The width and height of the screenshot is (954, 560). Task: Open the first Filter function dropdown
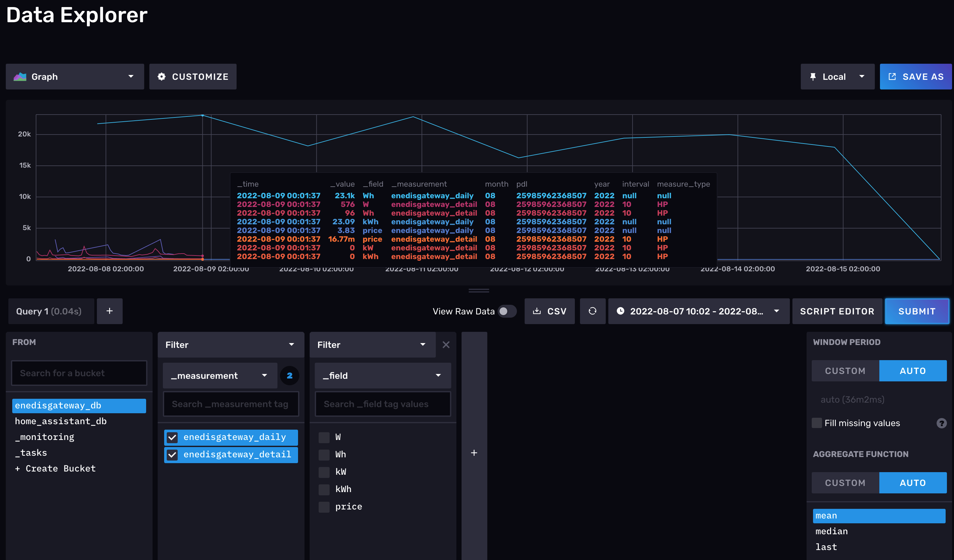pos(231,345)
